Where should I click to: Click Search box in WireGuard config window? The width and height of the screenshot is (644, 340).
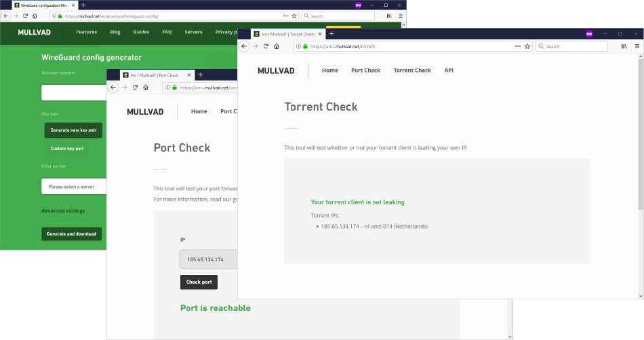[x=338, y=16]
